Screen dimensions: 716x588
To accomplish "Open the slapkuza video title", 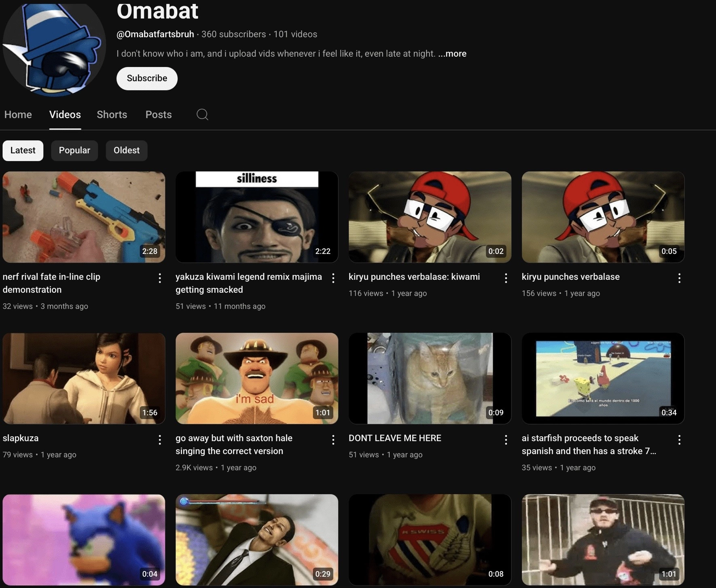I will 21,438.
